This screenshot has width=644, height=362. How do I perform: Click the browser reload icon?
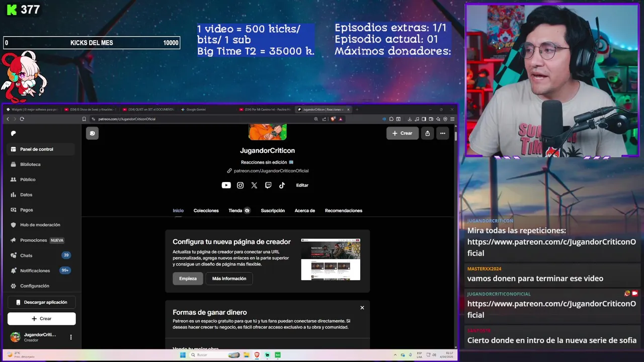pos(22,119)
